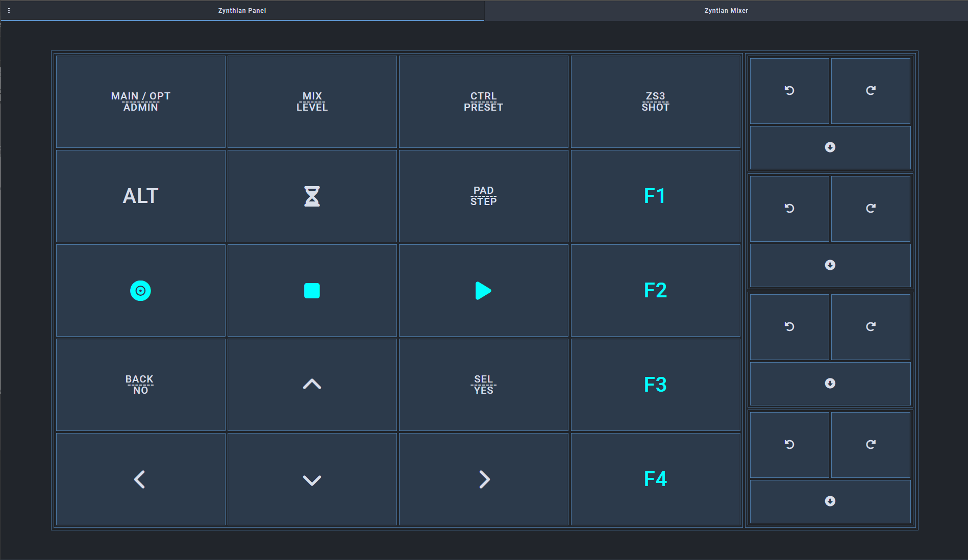Rotate fourth encoder counterclockwise
The image size is (968, 560).
789,445
